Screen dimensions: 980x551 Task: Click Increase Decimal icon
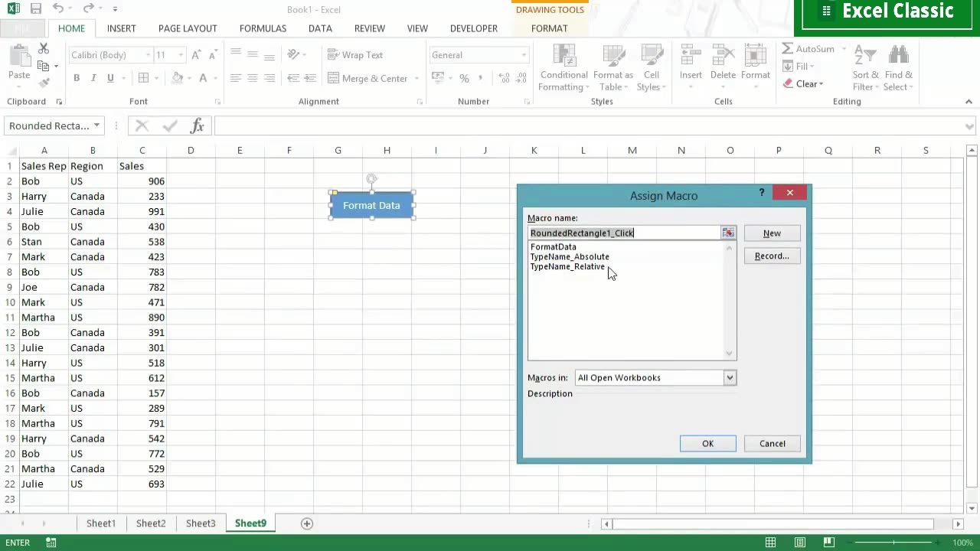503,78
